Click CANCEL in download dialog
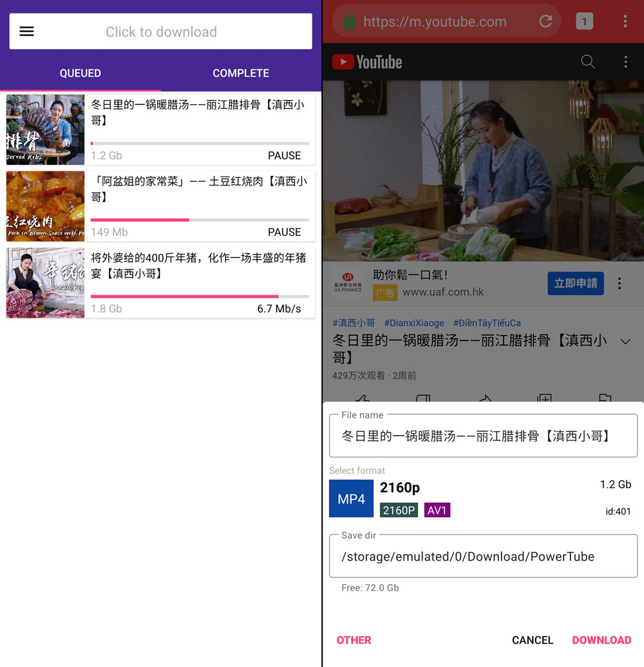 [533, 640]
